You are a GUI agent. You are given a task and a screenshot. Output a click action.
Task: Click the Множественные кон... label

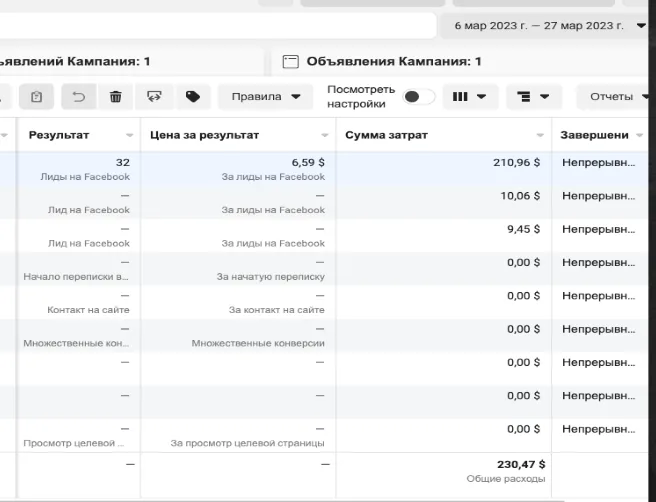coord(76,343)
